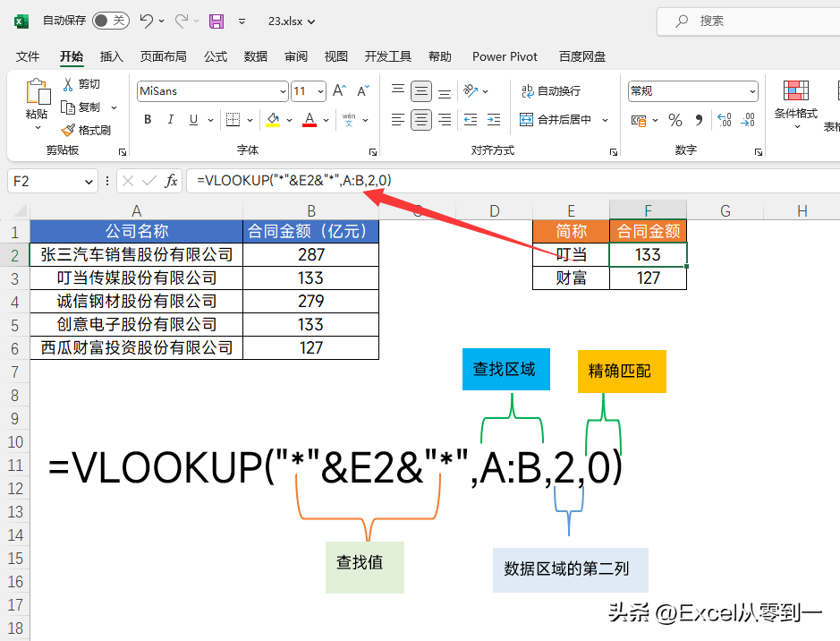
Task: Open the font color dropdown arrow
Action: pyautogui.click(x=326, y=120)
